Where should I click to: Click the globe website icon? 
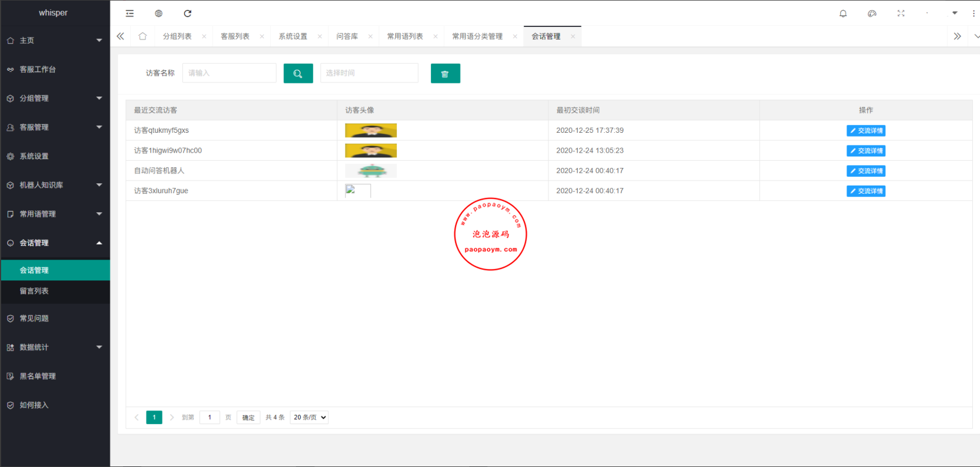pyautogui.click(x=159, y=13)
